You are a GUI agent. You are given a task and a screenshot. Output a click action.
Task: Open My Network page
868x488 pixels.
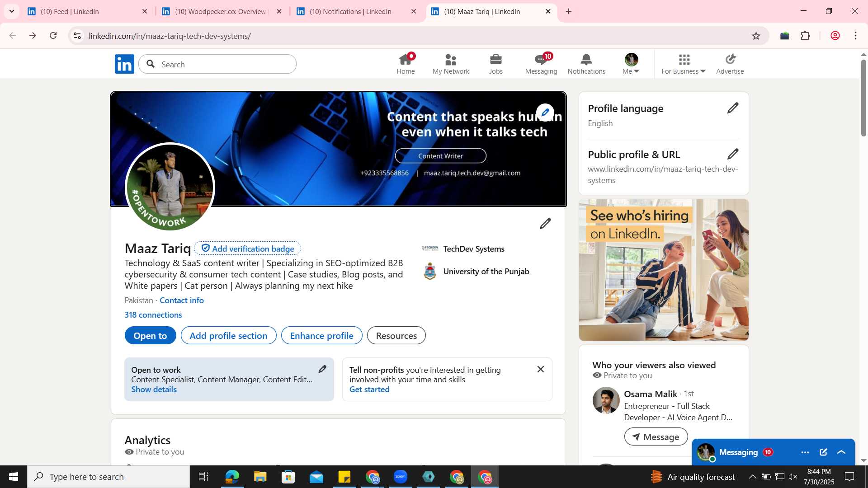[451, 64]
